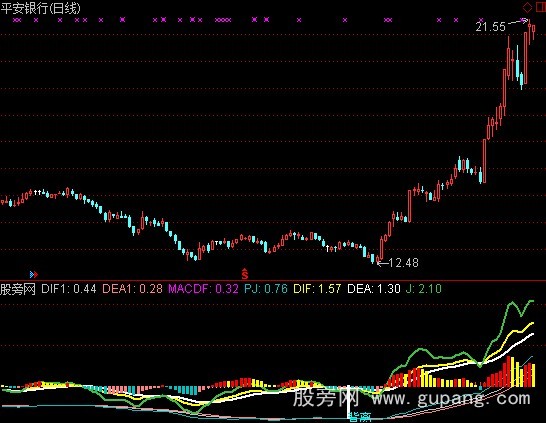Click the candlestick at the 12.48 low
The width and height of the screenshot is (546, 423).
[x=377, y=260]
